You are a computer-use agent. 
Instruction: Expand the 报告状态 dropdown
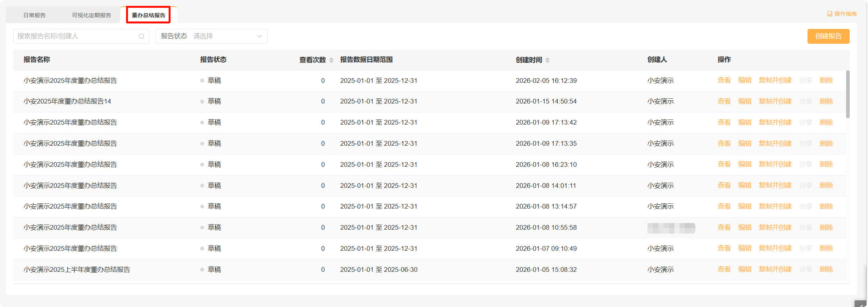pyautogui.click(x=211, y=36)
